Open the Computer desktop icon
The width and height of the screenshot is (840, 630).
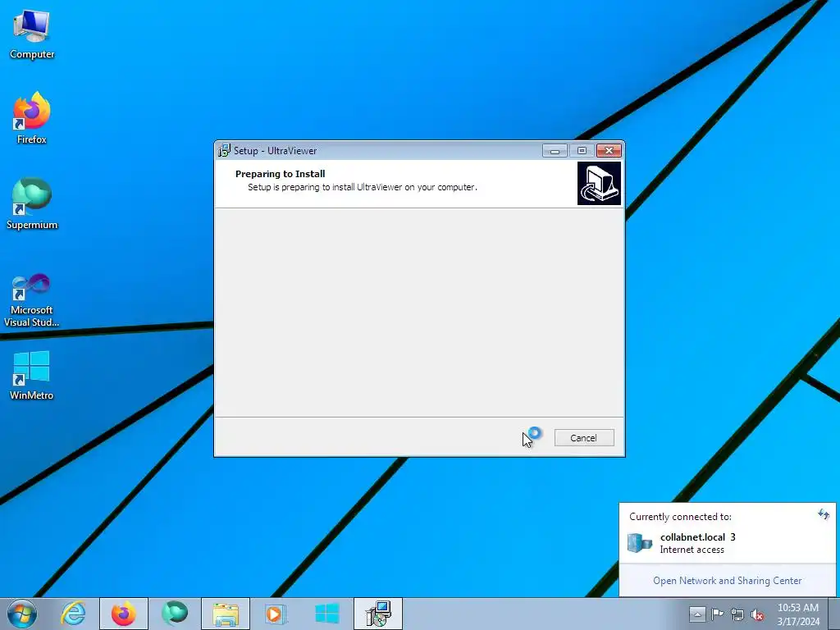[32, 34]
